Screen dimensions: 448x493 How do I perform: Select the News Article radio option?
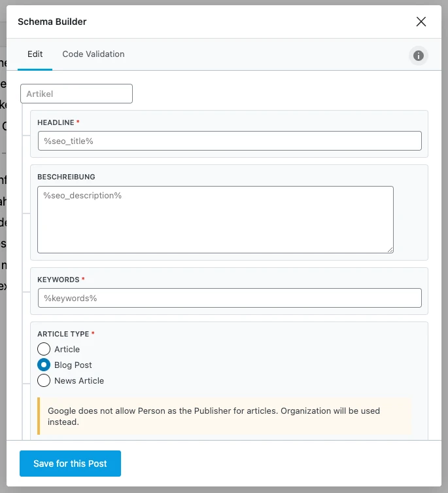[x=44, y=380]
